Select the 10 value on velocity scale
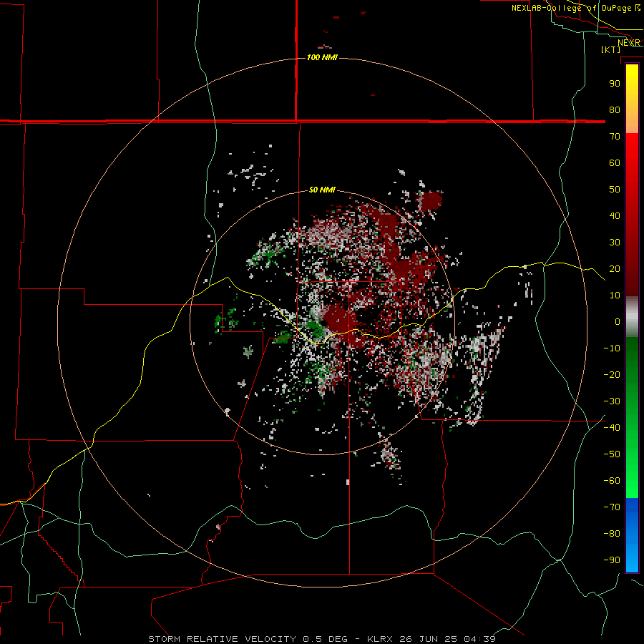Image resolution: width=644 pixels, height=644 pixels. tap(615, 296)
